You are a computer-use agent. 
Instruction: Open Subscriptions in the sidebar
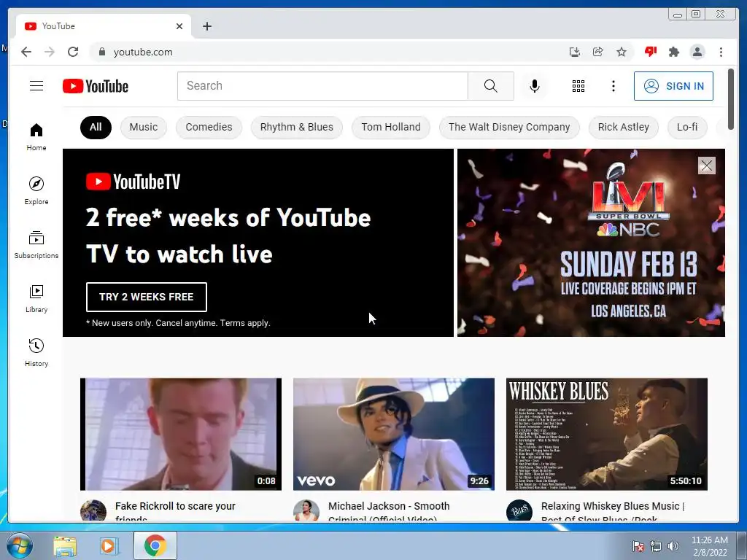coord(36,245)
